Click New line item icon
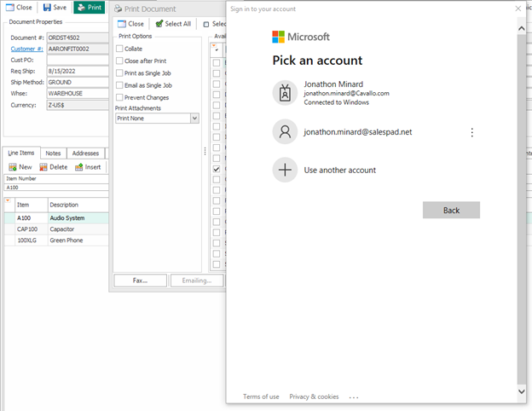Screen dimensions: 532x411 (x=11, y=167)
